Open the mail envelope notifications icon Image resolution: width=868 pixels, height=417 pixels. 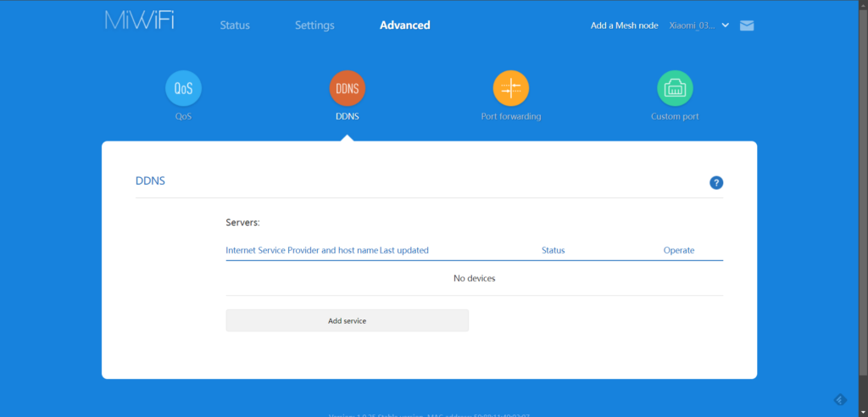point(747,25)
